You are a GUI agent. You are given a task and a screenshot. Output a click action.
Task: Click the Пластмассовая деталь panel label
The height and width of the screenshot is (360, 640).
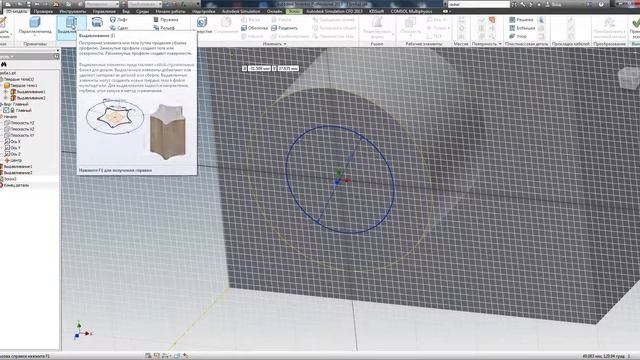click(527, 44)
